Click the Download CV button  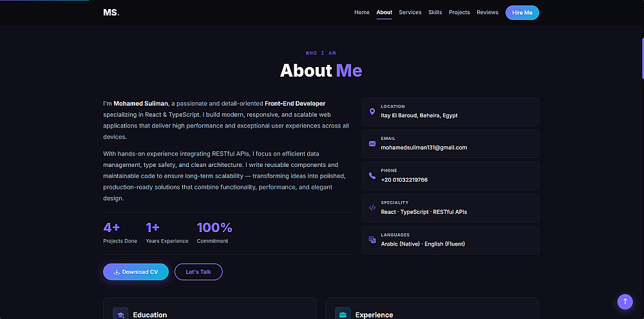click(x=136, y=272)
